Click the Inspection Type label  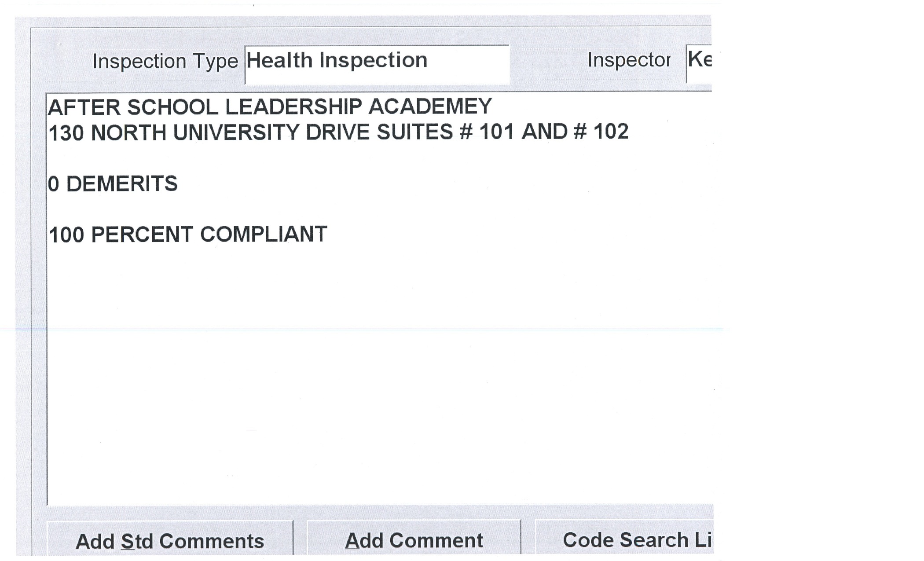(x=165, y=61)
